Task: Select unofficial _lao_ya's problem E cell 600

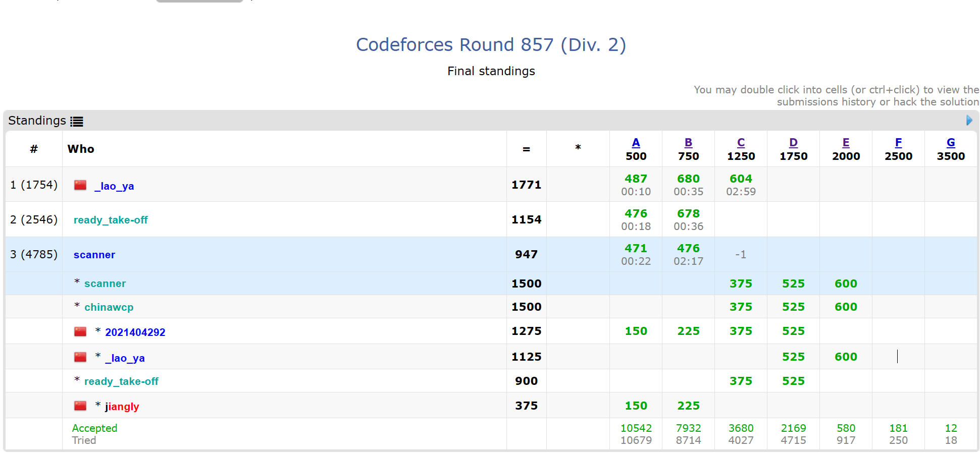Action: [x=846, y=357]
